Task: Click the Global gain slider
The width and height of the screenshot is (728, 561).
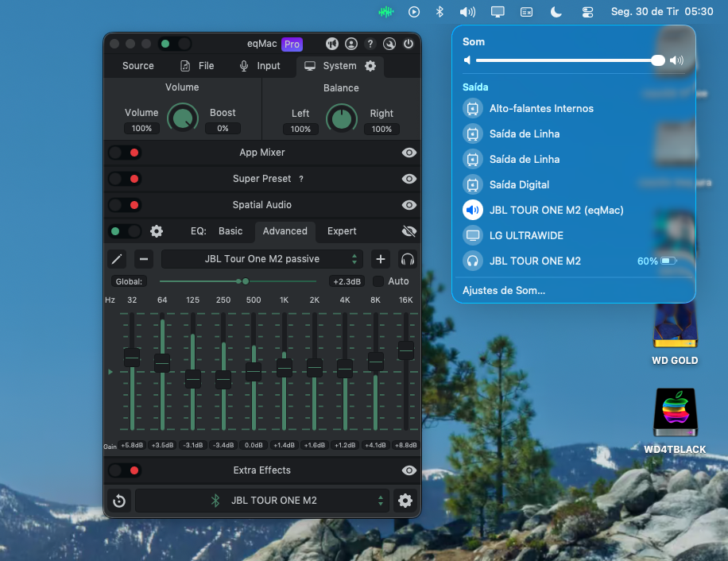Action: tap(238, 281)
